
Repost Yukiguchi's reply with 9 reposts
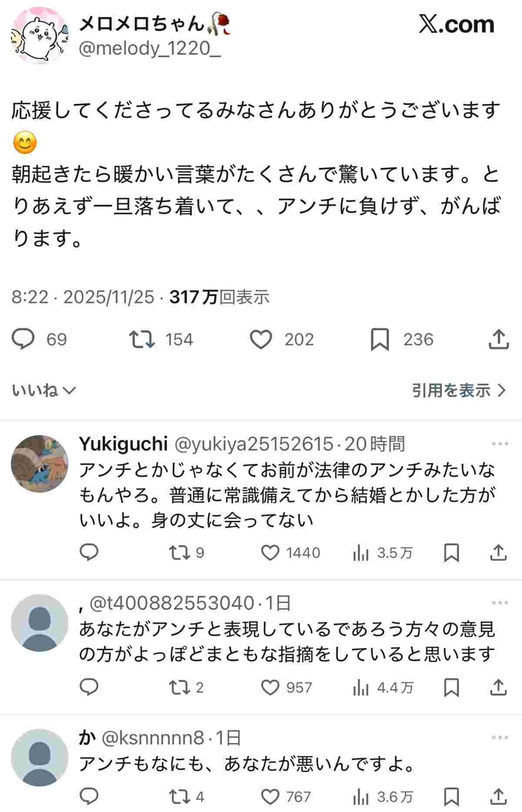(x=179, y=553)
